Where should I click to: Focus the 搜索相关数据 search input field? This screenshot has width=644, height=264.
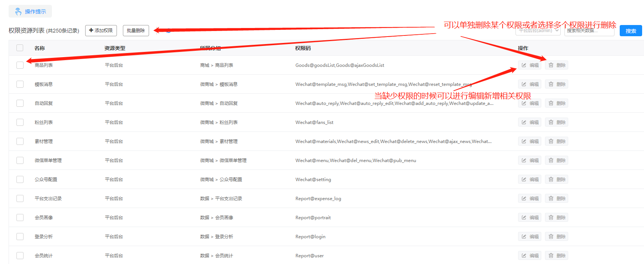589,31
